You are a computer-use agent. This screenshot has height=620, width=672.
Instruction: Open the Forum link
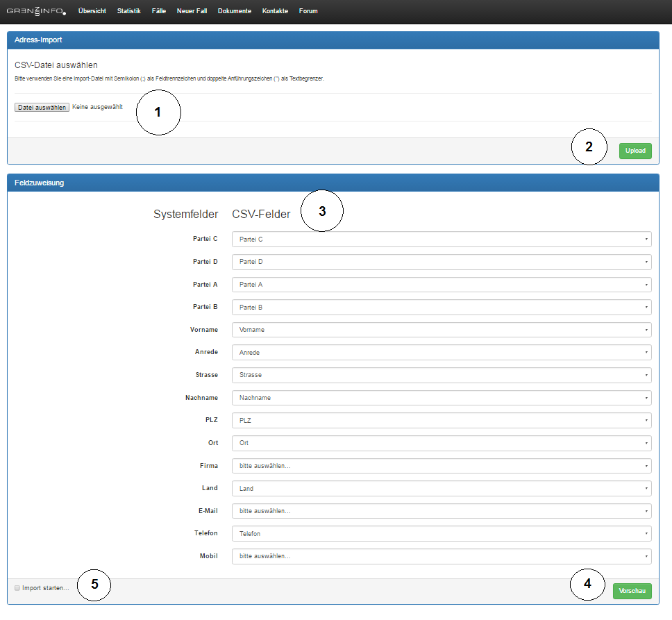pos(308,11)
